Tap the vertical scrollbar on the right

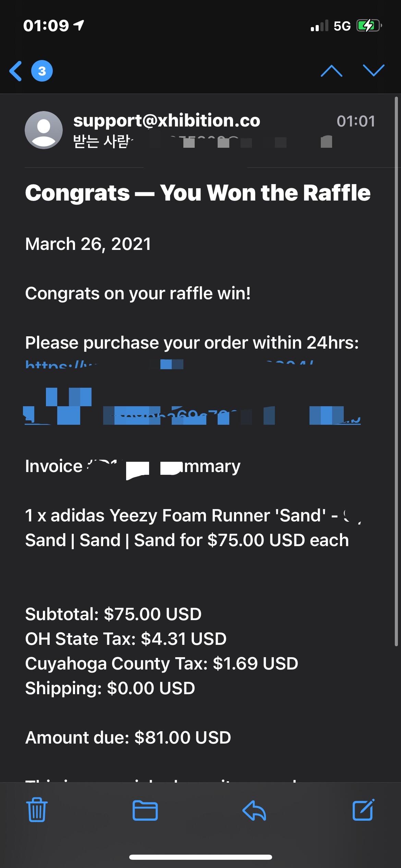396,370
